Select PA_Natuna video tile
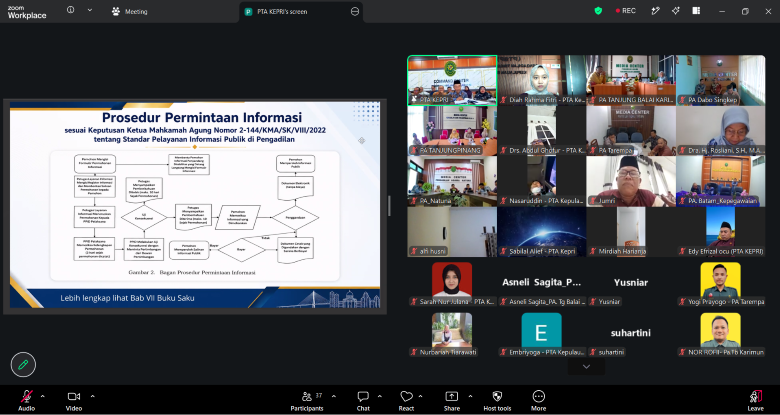Screen dimensions: 780x415 pos(452,181)
